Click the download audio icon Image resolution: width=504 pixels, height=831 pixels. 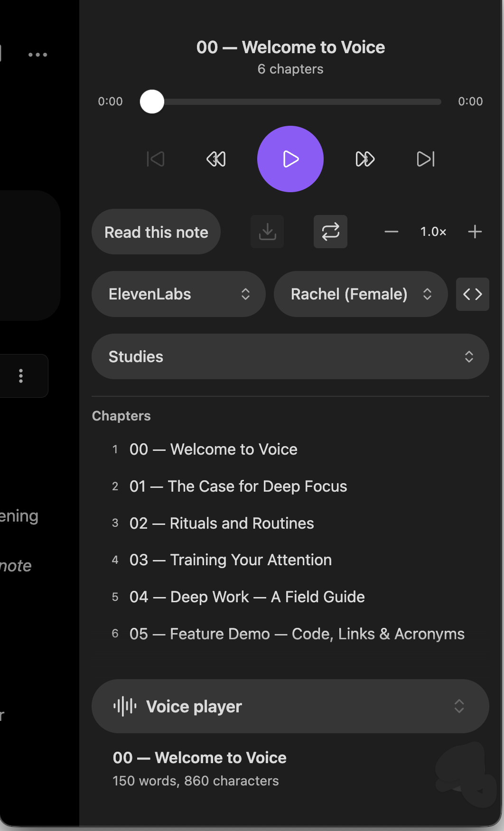click(267, 232)
